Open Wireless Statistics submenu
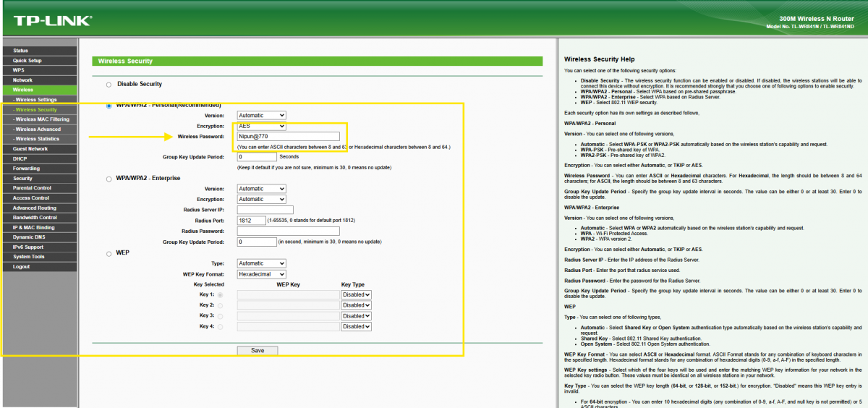This screenshot has height=408, width=868. tap(38, 139)
